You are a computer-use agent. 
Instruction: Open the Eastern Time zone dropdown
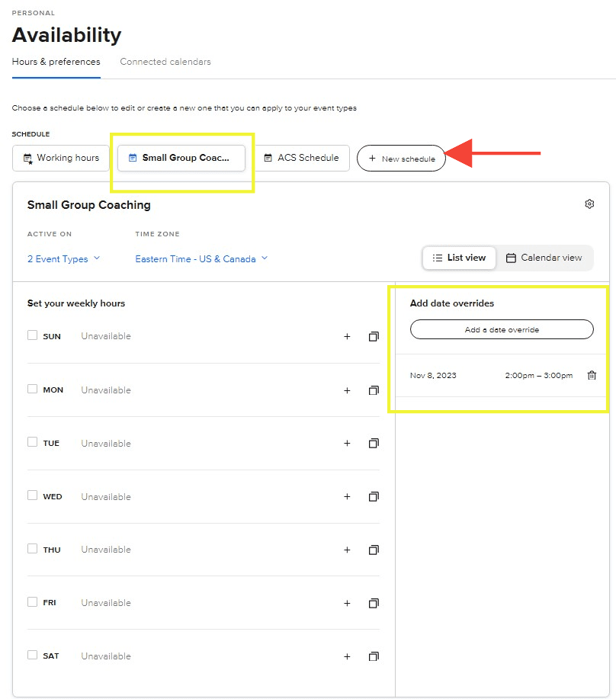[201, 259]
